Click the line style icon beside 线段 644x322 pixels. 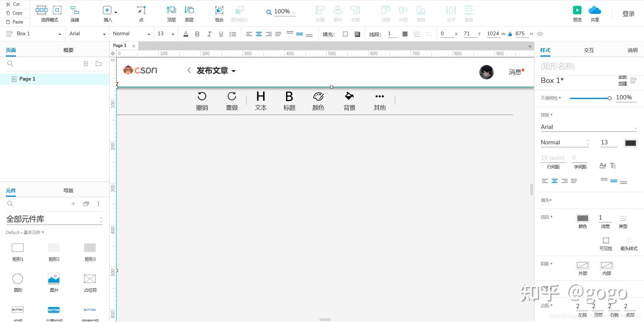tap(417, 34)
